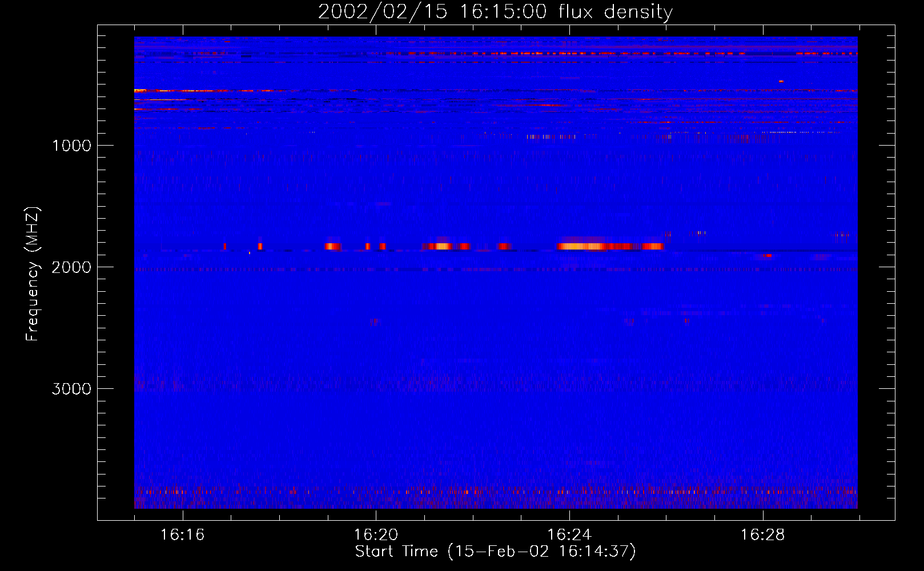This screenshot has width=924, height=571.
Task: Click the 2000 frequency tick label
Action: 71,267
